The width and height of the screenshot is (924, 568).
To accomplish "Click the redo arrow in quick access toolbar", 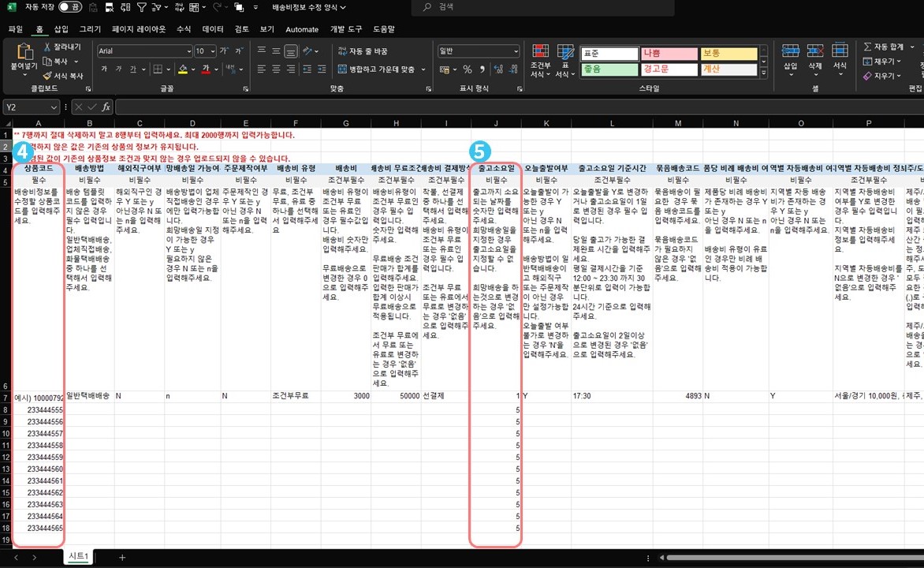I will coord(217,7).
